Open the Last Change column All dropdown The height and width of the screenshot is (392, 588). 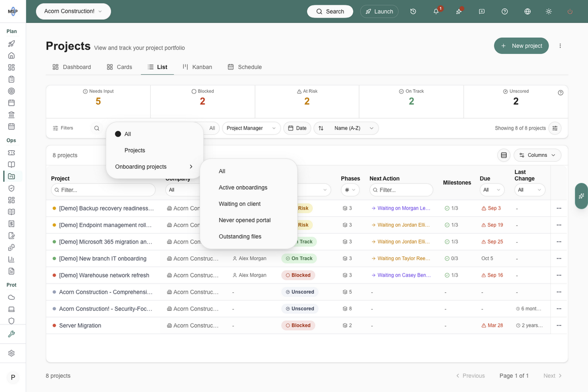click(530, 190)
